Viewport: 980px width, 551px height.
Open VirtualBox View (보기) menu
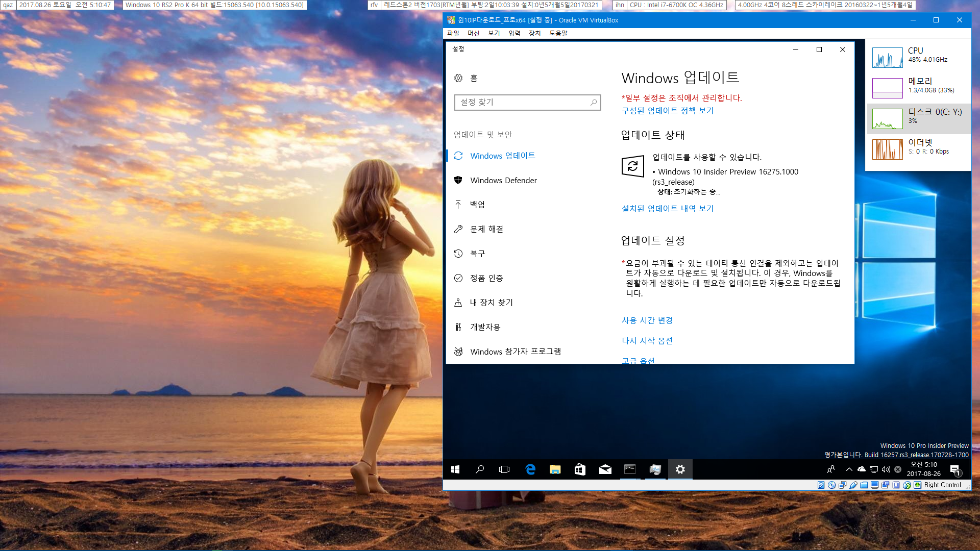(494, 33)
